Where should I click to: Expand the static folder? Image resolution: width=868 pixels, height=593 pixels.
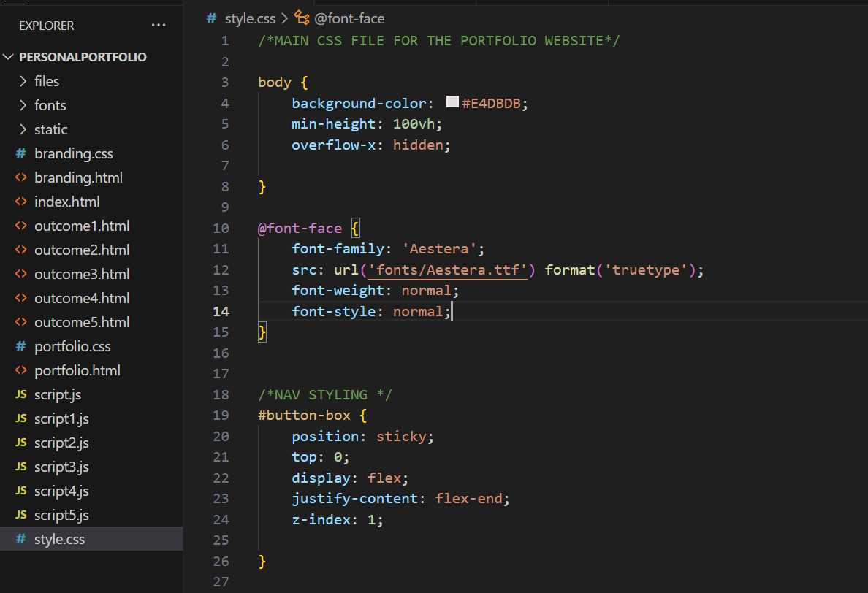22,129
